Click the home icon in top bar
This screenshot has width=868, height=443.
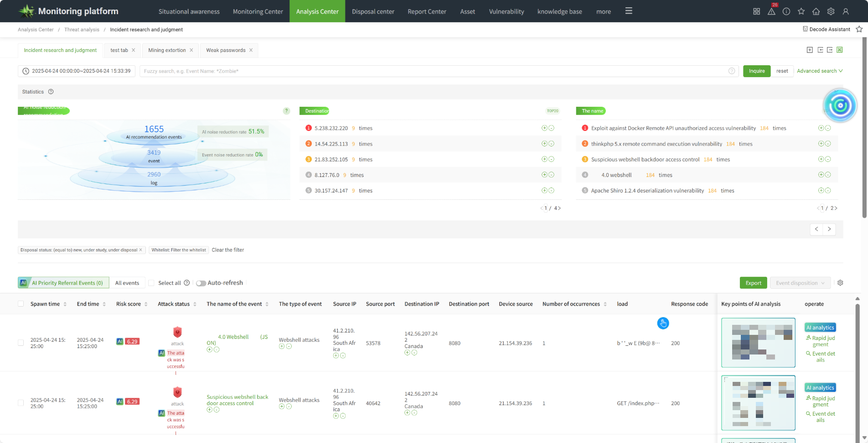click(x=816, y=11)
